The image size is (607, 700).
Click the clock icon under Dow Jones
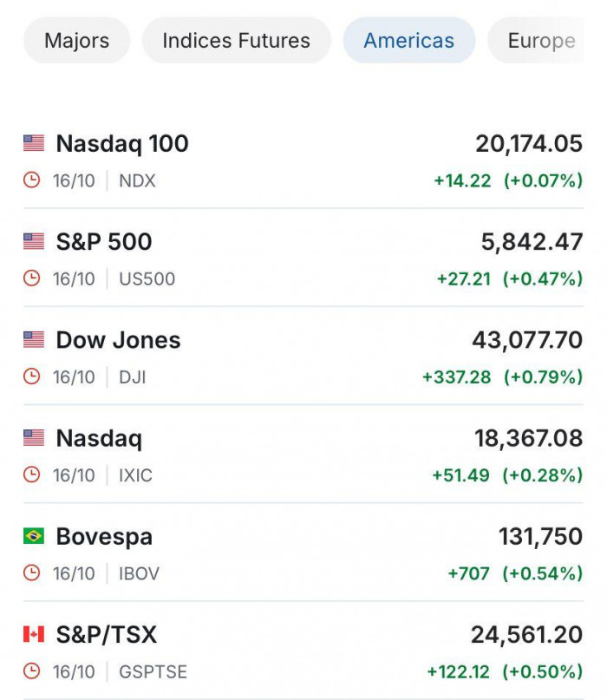coord(32,376)
